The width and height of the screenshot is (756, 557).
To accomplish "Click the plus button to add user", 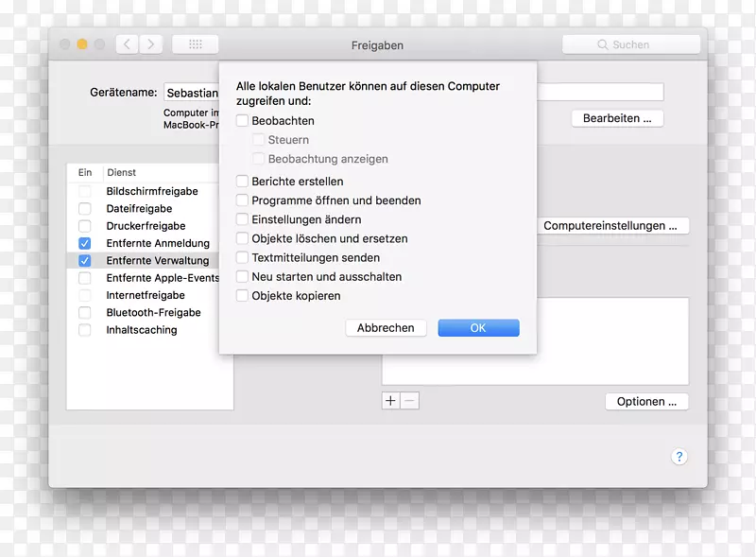I will [390, 401].
